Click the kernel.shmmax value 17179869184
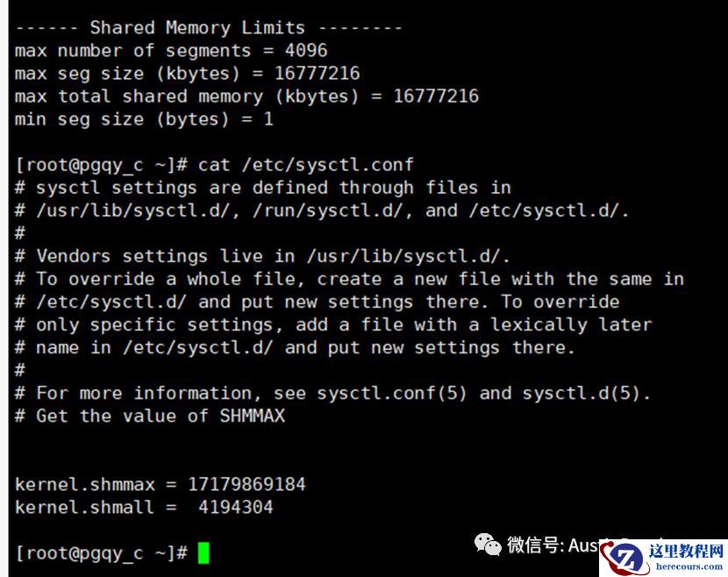728x577 pixels. 246,484
